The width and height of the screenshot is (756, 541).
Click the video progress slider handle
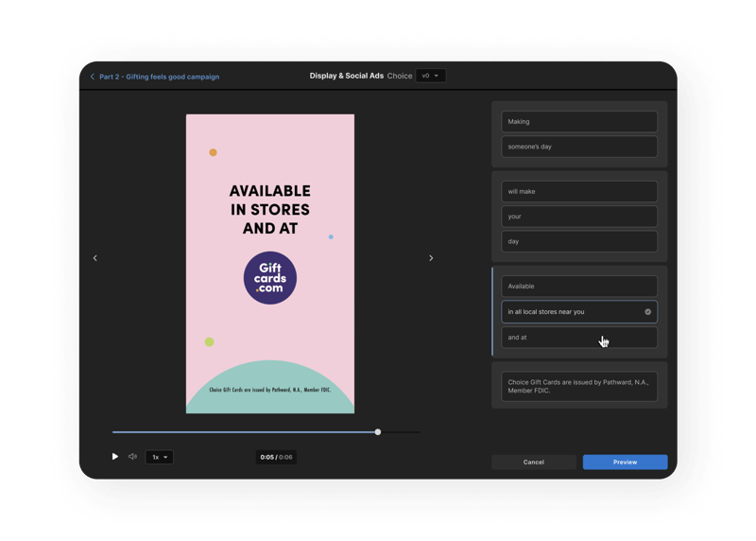[x=378, y=432]
